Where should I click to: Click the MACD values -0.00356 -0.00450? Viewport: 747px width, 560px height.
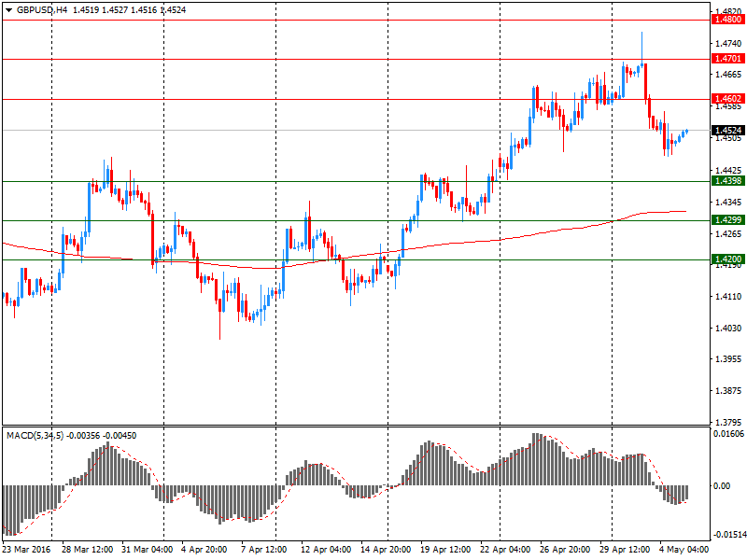click(x=102, y=436)
